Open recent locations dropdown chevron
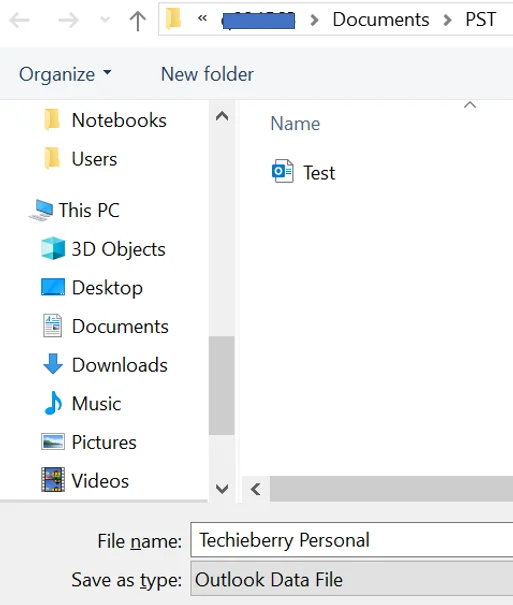Viewport: 513px width, 605px height. tap(105, 20)
